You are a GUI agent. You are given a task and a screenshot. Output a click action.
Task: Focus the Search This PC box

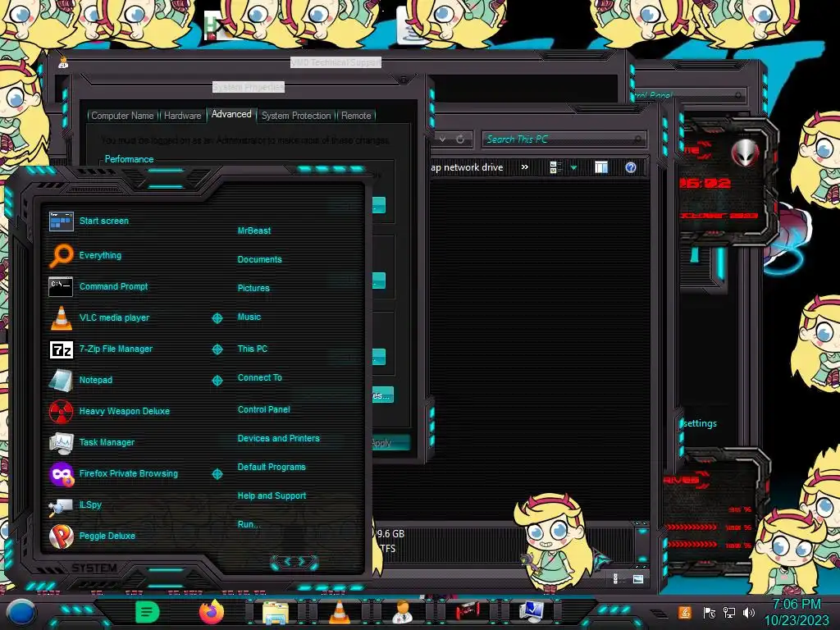click(564, 139)
